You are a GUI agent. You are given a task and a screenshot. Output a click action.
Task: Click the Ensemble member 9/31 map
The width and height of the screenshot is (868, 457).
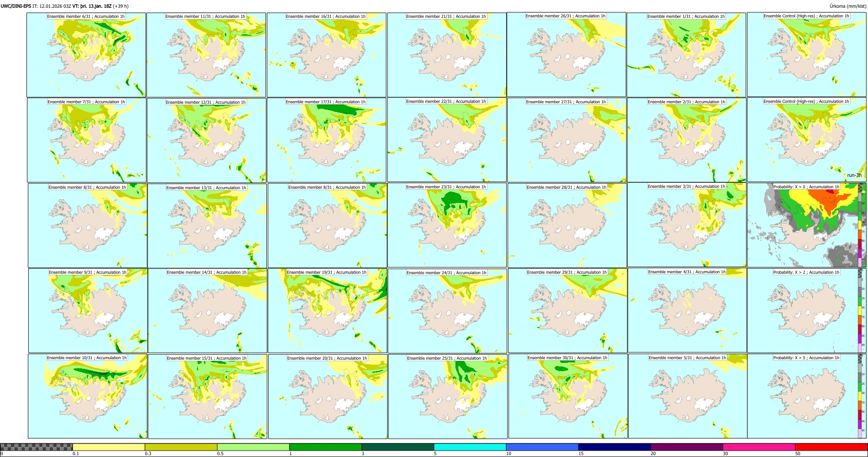tap(88, 311)
